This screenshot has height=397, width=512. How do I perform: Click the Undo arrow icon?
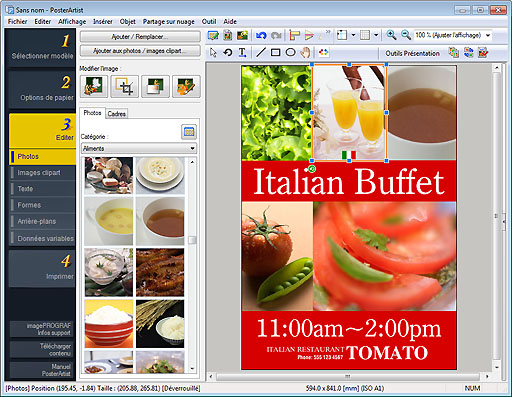tap(261, 35)
